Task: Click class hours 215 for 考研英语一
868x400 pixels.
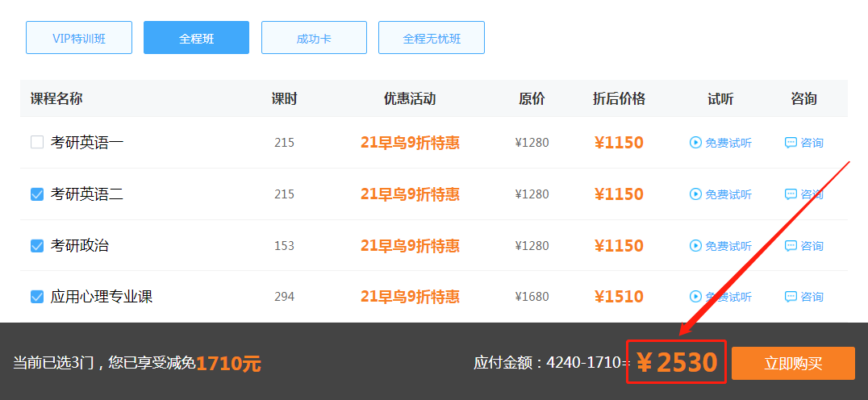Action: point(284,143)
